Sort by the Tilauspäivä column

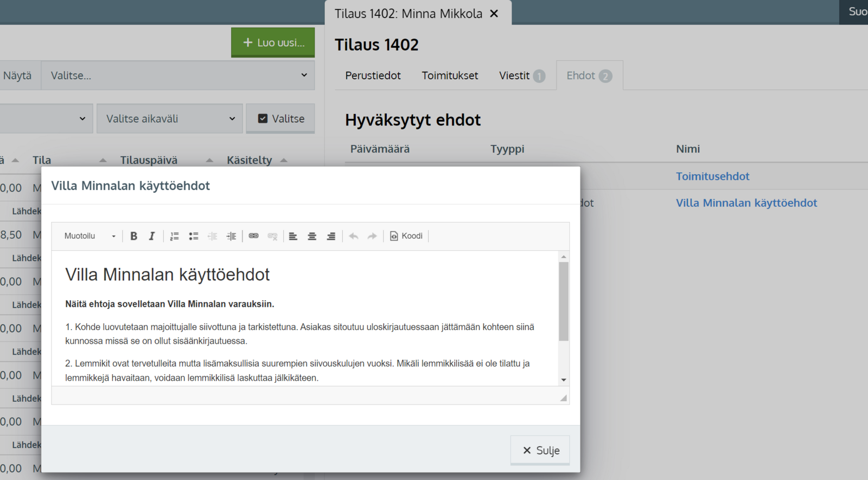tap(149, 160)
